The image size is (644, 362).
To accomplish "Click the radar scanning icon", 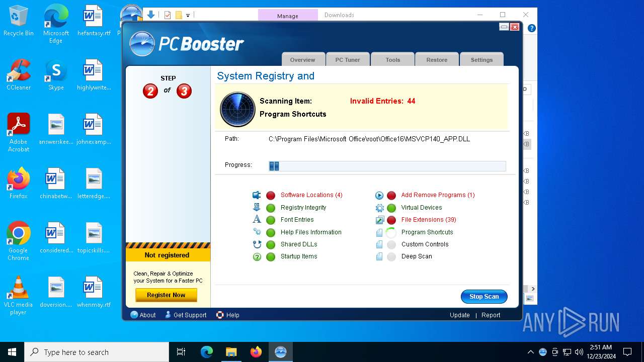I will pyautogui.click(x=237, y=109).
